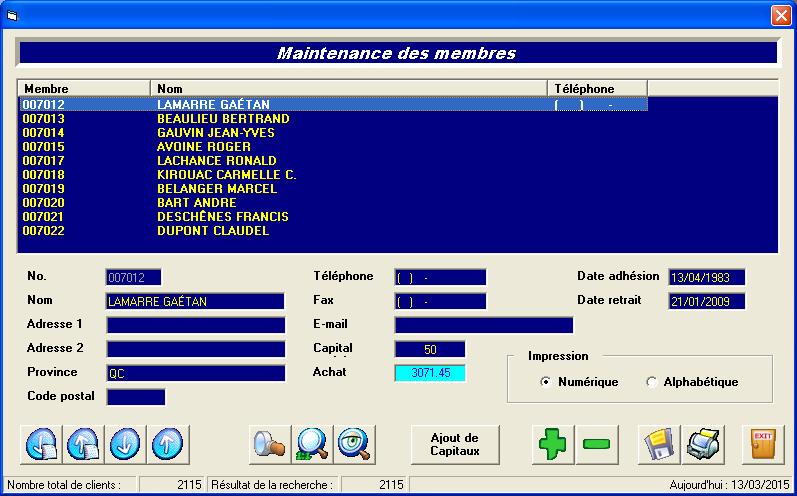The width and height of the screenshot is (797, 496).
Task: Add a new member with green plus
Action: point(553,443)
